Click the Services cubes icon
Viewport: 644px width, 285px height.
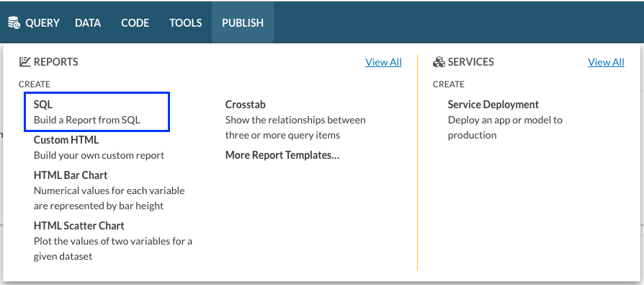click(439, 62)
